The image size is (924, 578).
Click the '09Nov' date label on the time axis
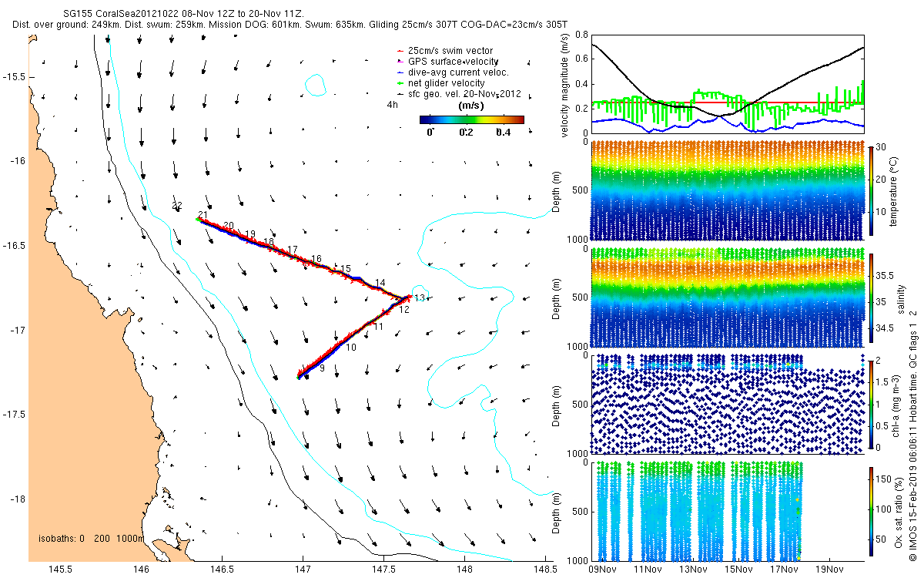tap(602, 570)
